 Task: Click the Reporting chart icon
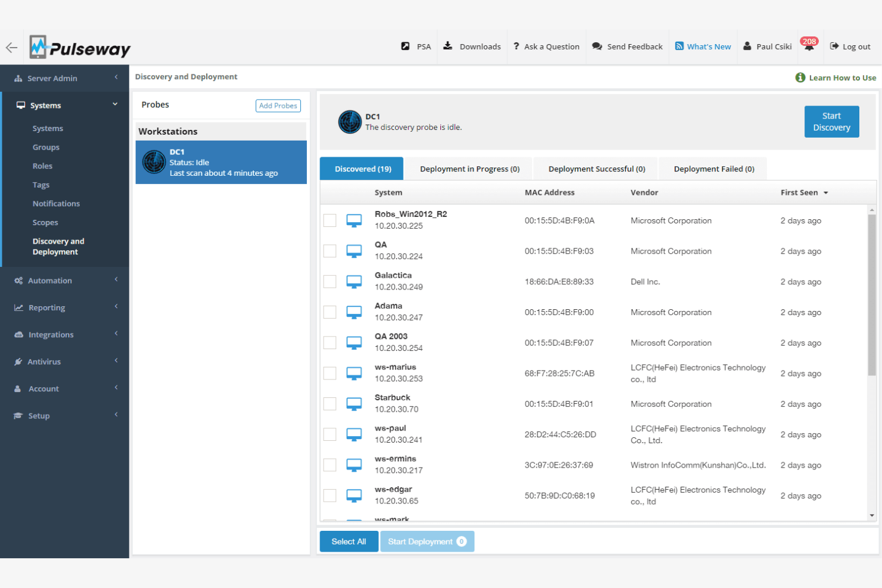pos(18,308)
